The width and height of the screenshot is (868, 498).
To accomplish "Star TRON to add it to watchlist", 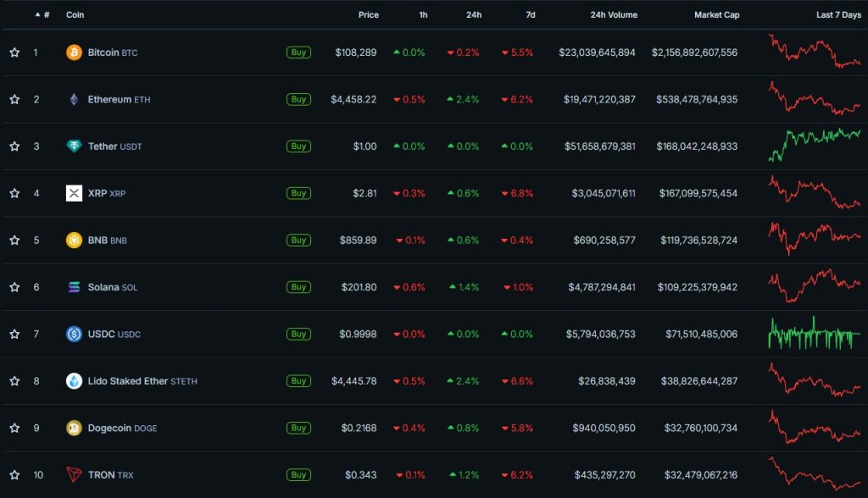I will coord(14,475).
